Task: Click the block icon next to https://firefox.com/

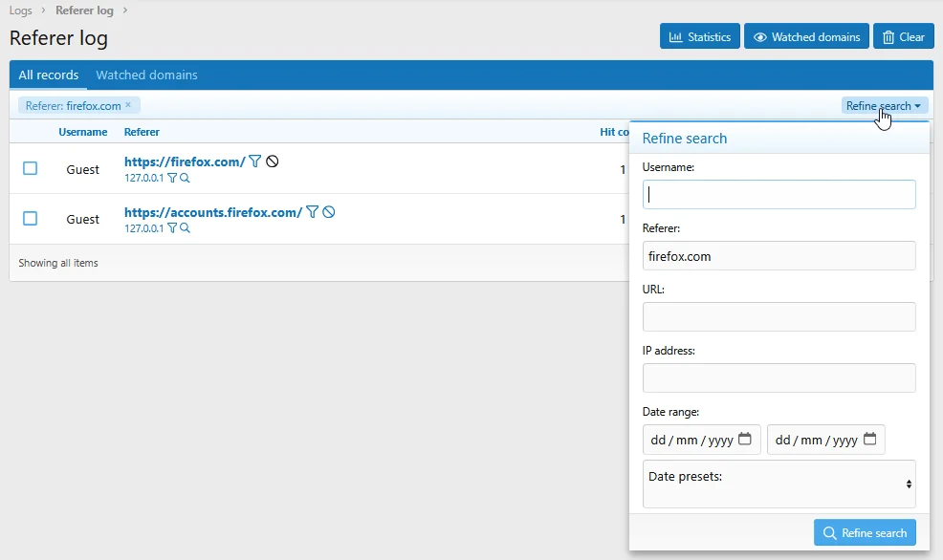Action: [x=273, y=162]
